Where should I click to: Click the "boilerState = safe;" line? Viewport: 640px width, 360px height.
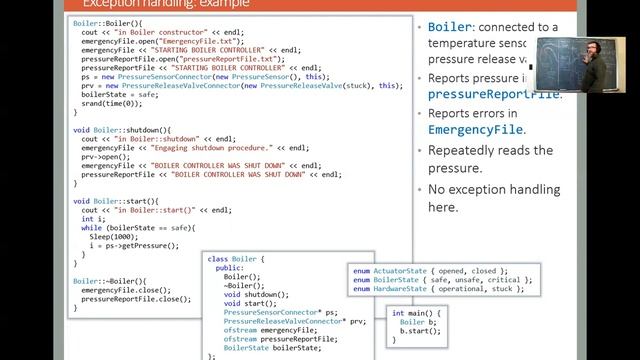click(x=120, y=95)
